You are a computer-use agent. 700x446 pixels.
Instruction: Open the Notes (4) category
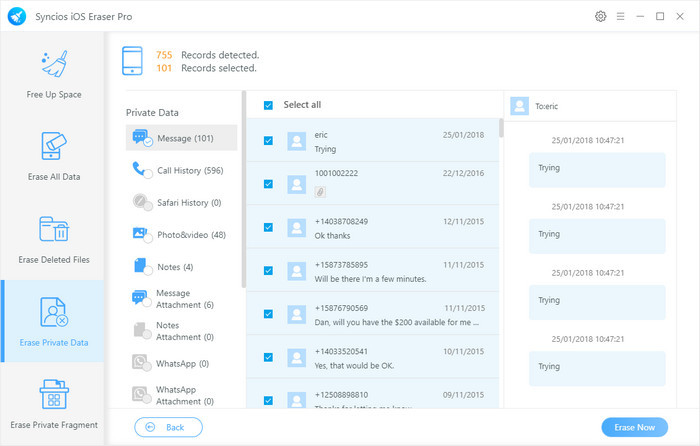pos(181,267)
